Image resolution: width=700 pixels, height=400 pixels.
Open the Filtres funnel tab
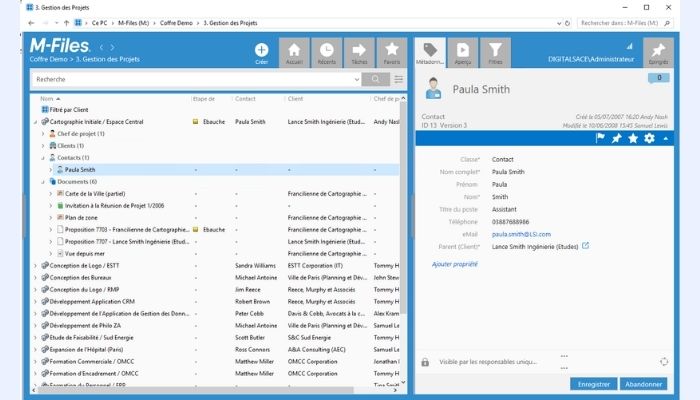(496, 53)
